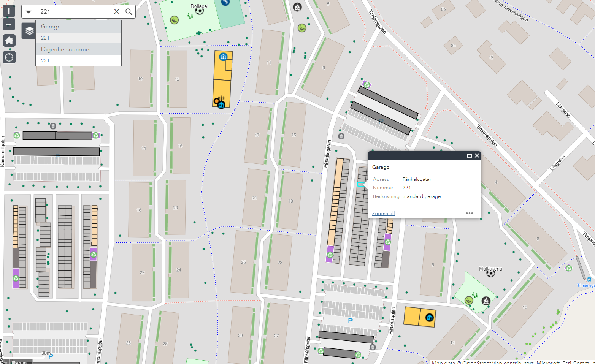Close the Garage info popup
595x364 pixels.
point(477,155)
